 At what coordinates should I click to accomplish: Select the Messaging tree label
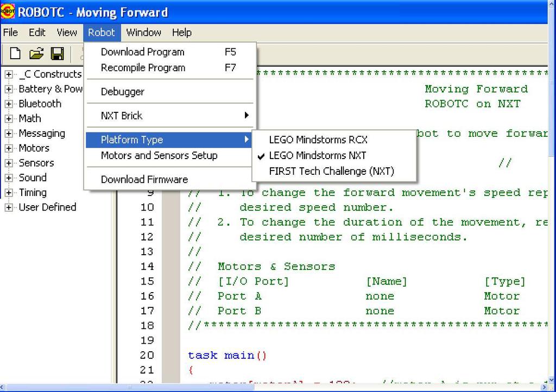click(x=42, y=134)
